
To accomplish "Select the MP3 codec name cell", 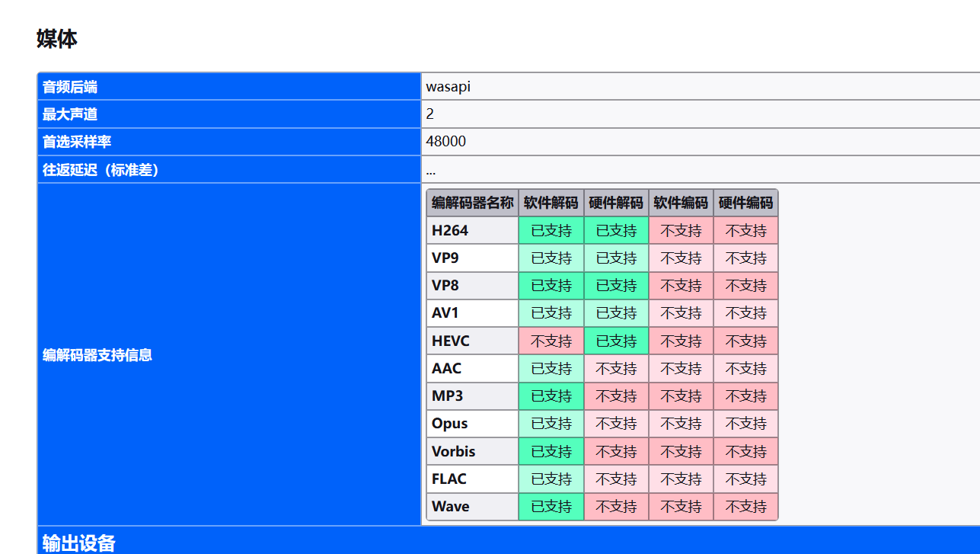I will [473, 396].
